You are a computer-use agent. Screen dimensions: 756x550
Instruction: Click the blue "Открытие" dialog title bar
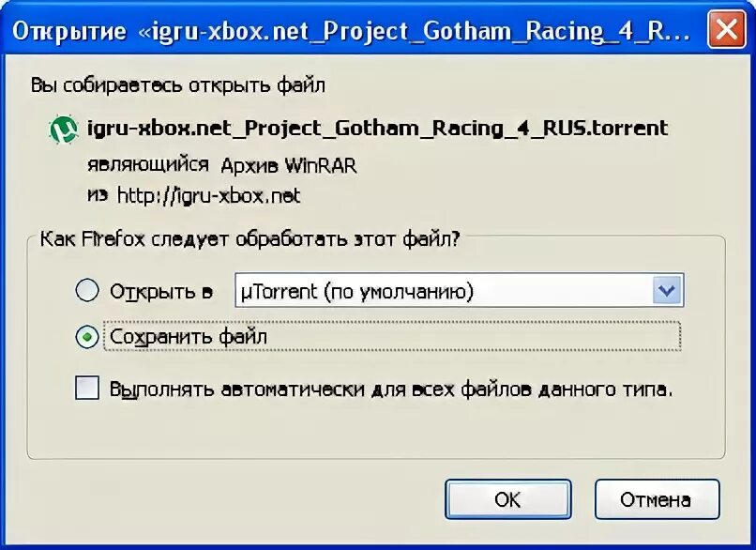pos(352,31)
